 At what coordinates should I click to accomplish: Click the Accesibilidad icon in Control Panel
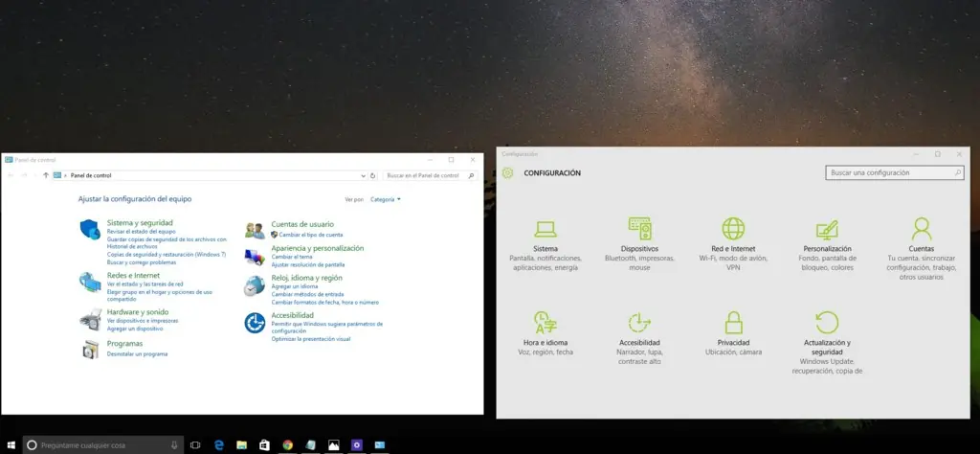[255, 323]
